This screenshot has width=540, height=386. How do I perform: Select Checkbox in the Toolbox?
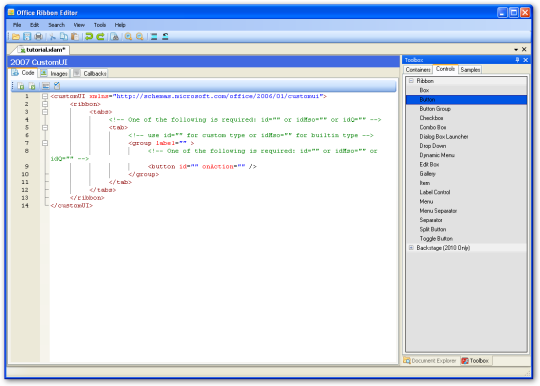466,118
